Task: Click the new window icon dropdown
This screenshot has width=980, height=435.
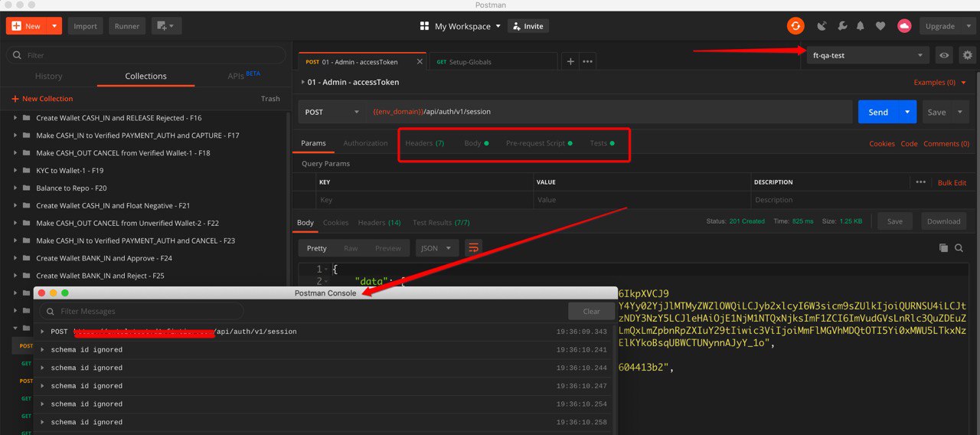Action: [165, 26]
